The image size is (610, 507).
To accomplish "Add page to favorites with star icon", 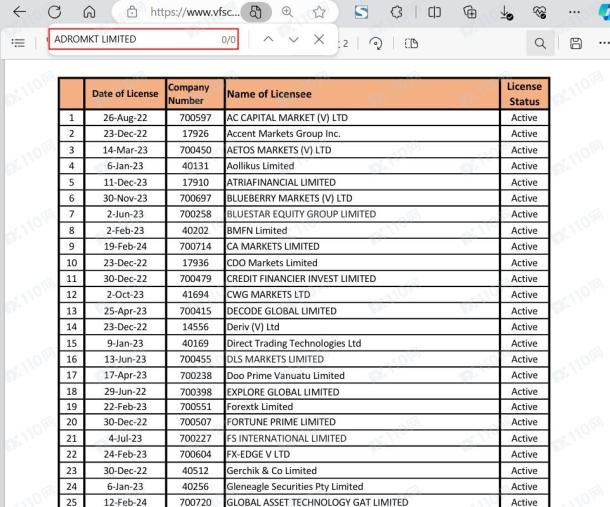I will tap(319, 12).
